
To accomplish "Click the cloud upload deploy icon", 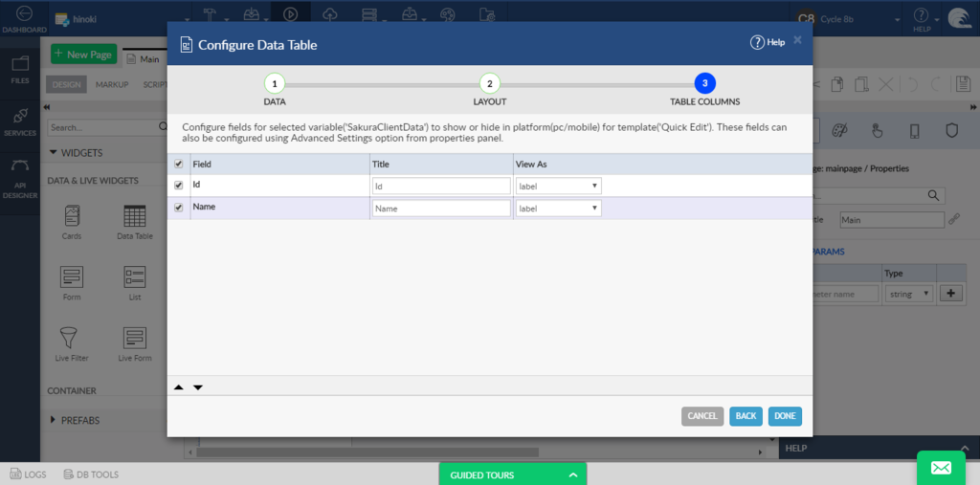I will [330, 14].
